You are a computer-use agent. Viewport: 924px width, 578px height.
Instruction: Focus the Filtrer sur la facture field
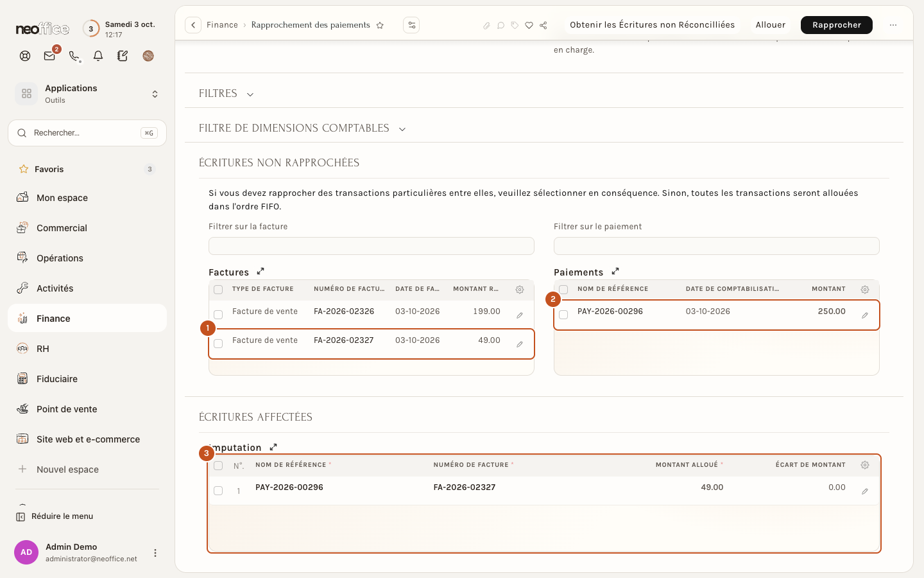pyautogui.click(x=372, y=246)
